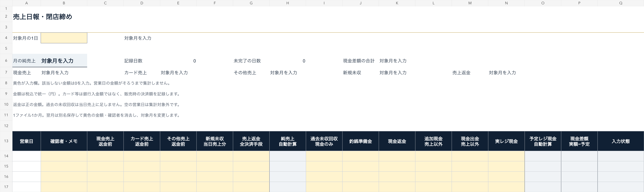Viewport: 644px width, 192px height.
Task: Click the 実レジ現金 cell in row 16
Action: click(x=506, y=177)
